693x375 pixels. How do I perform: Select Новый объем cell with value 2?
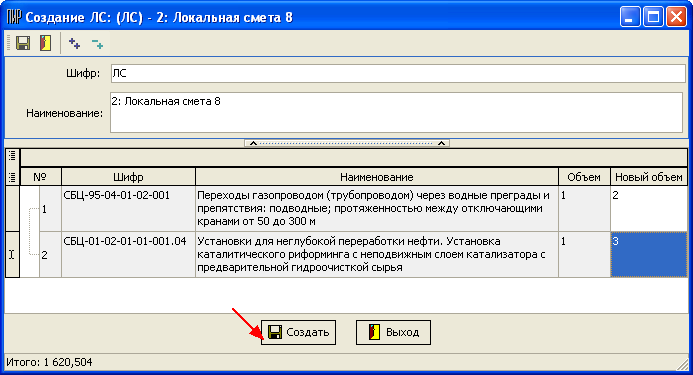coord(648,208)
